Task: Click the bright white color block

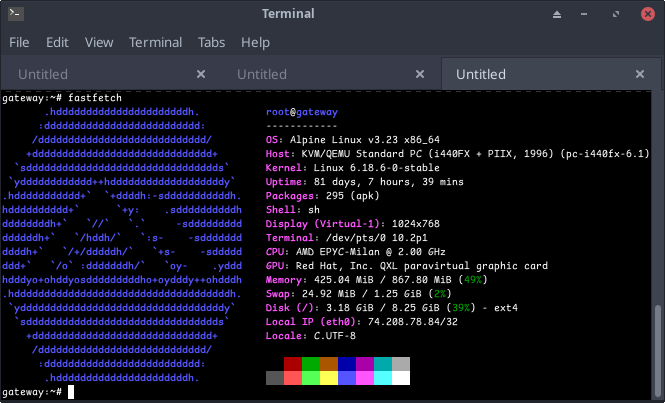Action: [401, 378]
